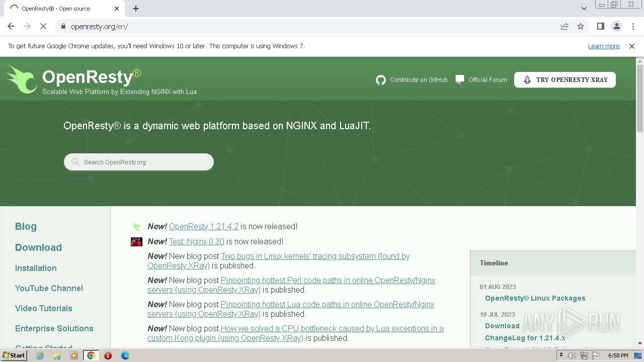Screen dimensions: 644x362
Task: Open the Chrome profile avatar
Action: [x=616, y=26]
